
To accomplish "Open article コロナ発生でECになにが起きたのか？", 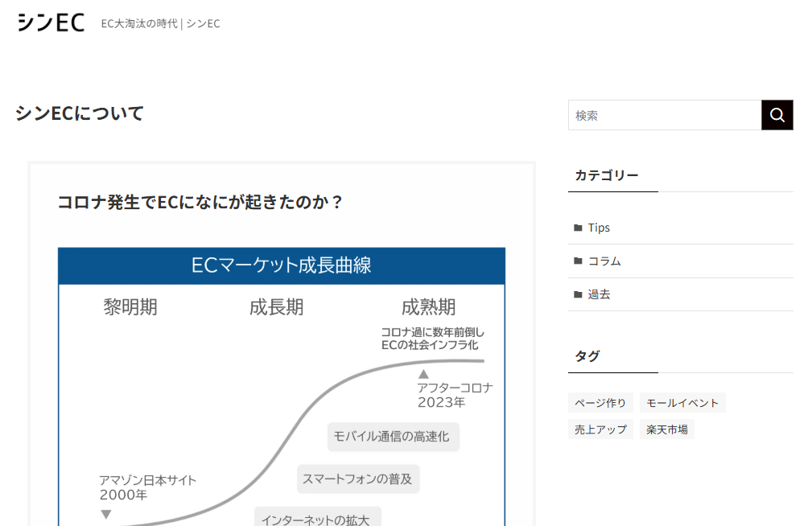I will point(200,202).
